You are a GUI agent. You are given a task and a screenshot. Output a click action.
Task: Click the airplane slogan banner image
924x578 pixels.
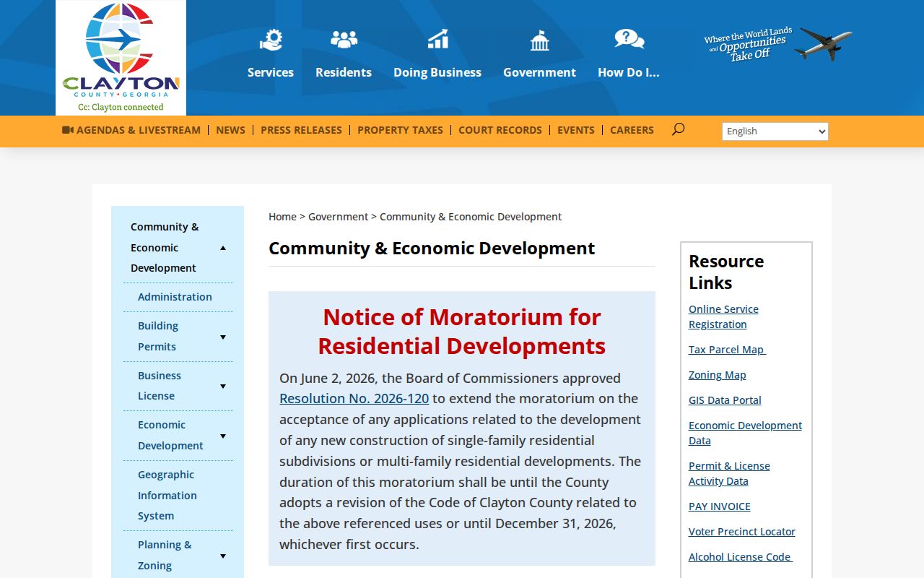click(778, 44)
